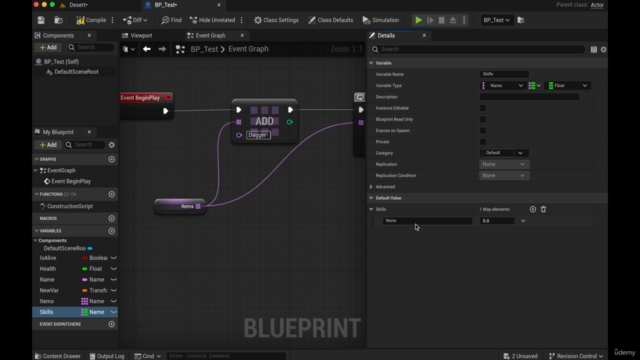Open My Blueprint settings gear

(111, 145)
